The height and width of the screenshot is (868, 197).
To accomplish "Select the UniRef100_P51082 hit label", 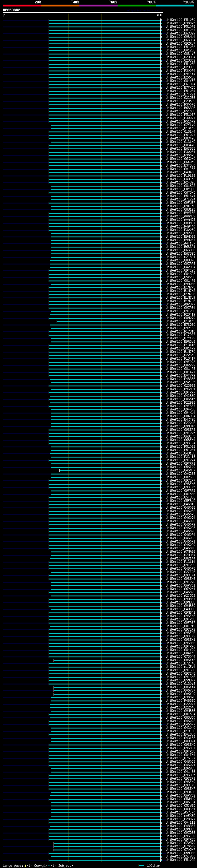I will [180, 447].
